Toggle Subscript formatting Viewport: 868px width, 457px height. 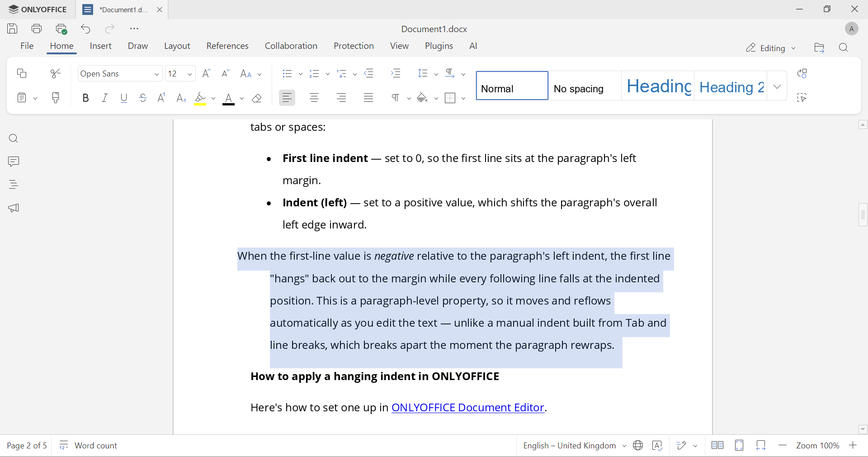[x=181, y=98]
